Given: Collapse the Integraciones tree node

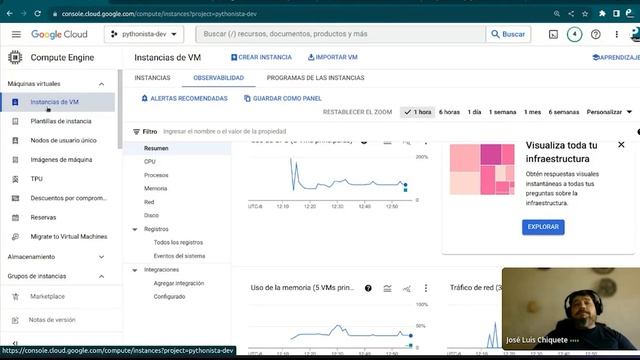Looking at the screenshot, I should coord(135,270).
